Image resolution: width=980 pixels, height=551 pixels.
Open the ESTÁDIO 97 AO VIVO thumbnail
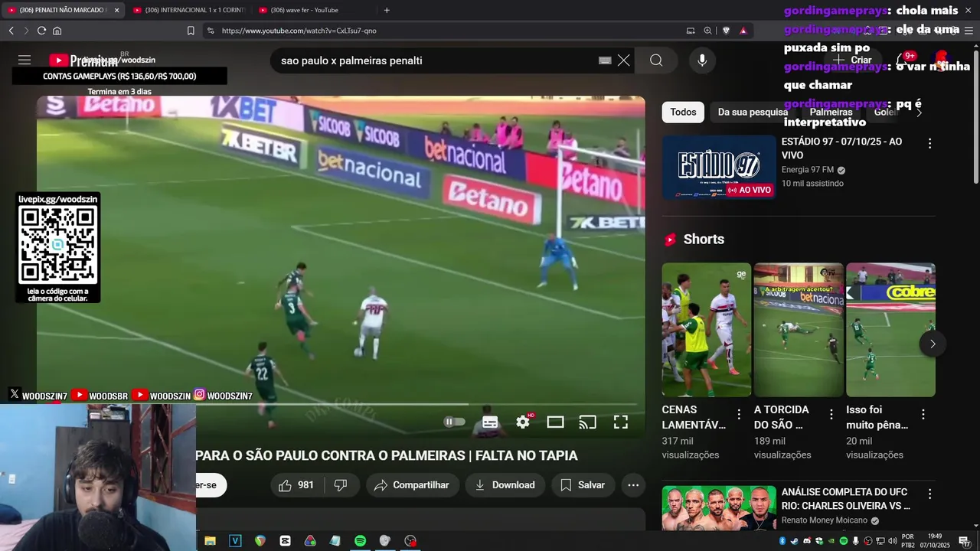point(719,168)
